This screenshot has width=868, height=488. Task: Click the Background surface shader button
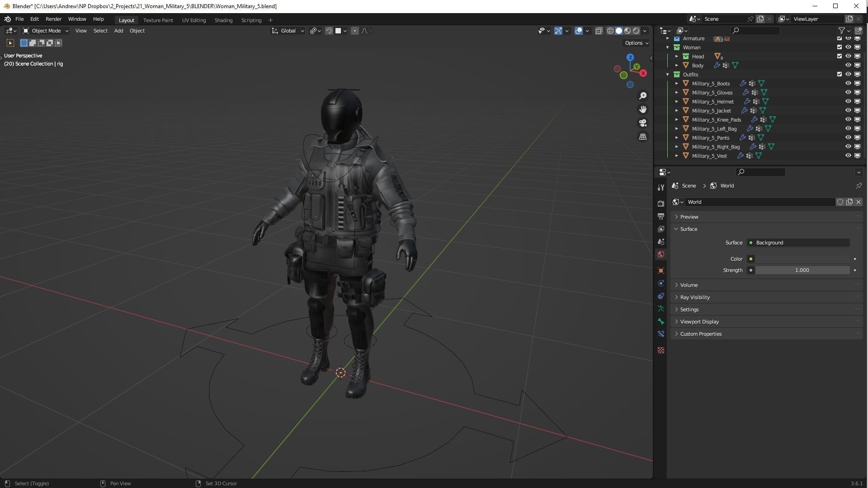(x=798, y=243)
